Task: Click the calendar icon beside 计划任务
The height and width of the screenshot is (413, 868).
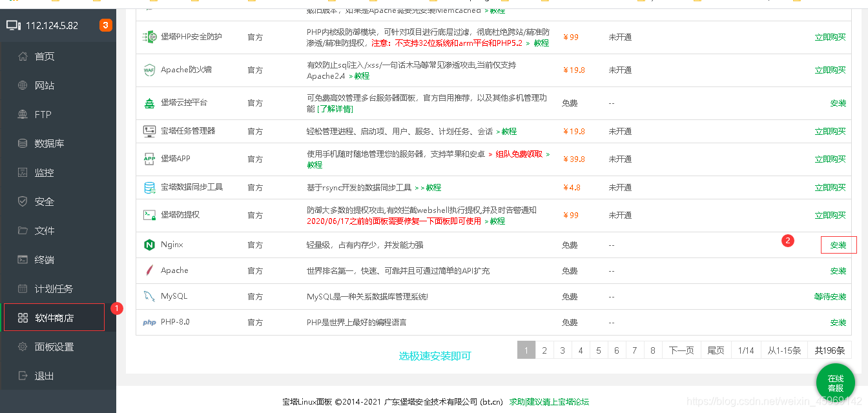Action: (23, 288)
